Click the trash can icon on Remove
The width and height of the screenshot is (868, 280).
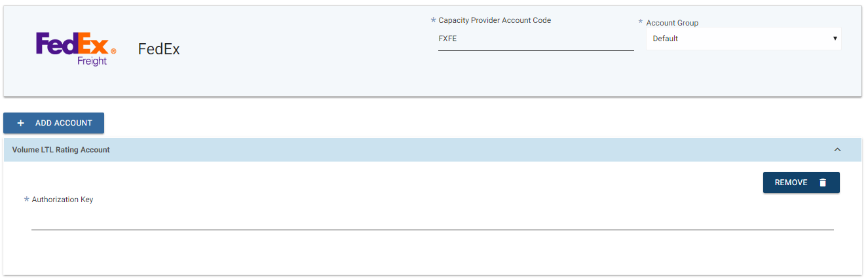pyautogui.click(x=823, y=183)
